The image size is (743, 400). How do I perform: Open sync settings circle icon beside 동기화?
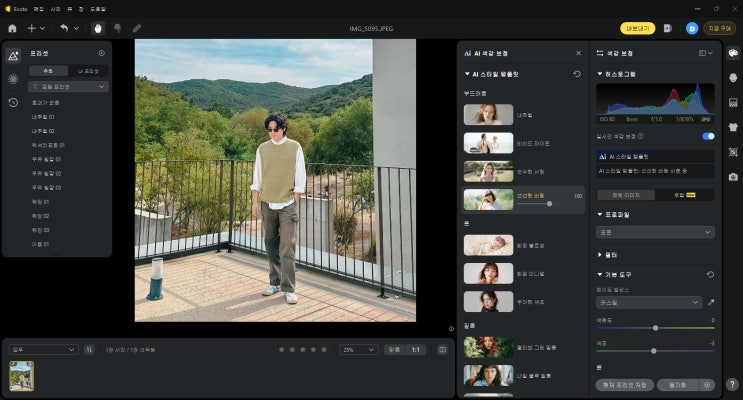(707, 385)
